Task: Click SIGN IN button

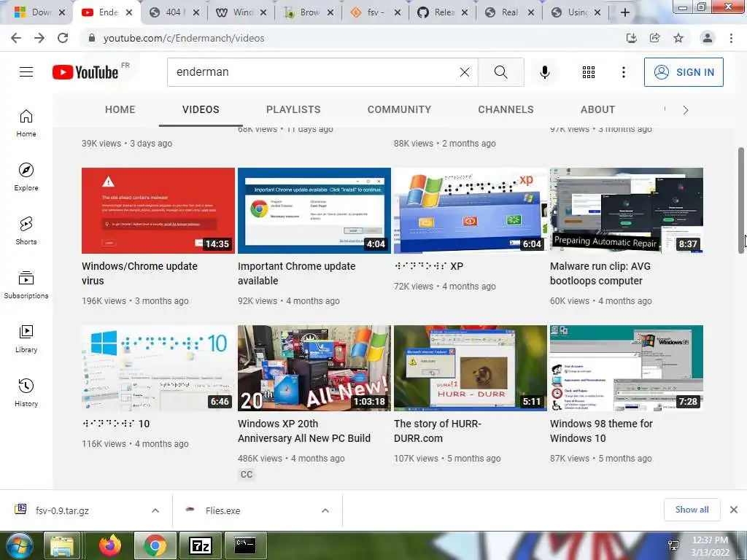Action: point(684,72)
